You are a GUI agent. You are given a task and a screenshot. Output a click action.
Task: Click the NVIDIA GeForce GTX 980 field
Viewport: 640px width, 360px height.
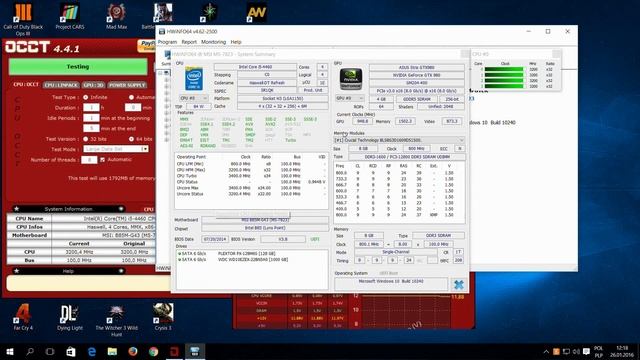pyautogui.click(x=417, y=76)
